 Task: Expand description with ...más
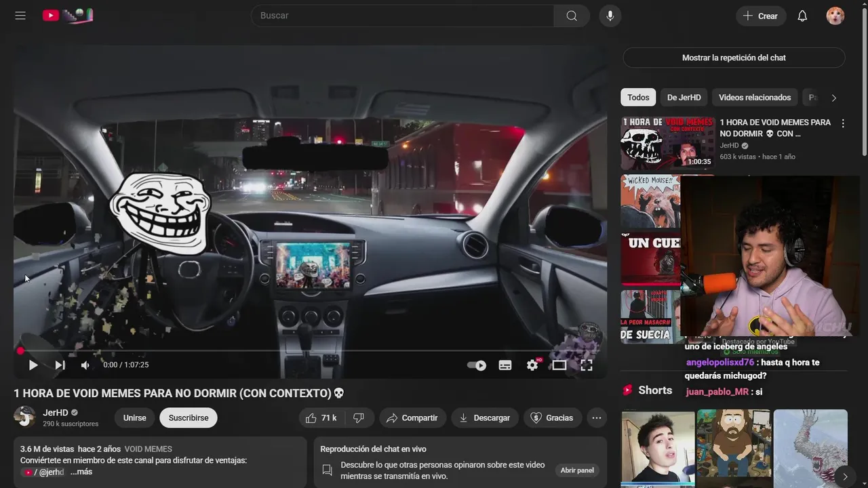81,472
